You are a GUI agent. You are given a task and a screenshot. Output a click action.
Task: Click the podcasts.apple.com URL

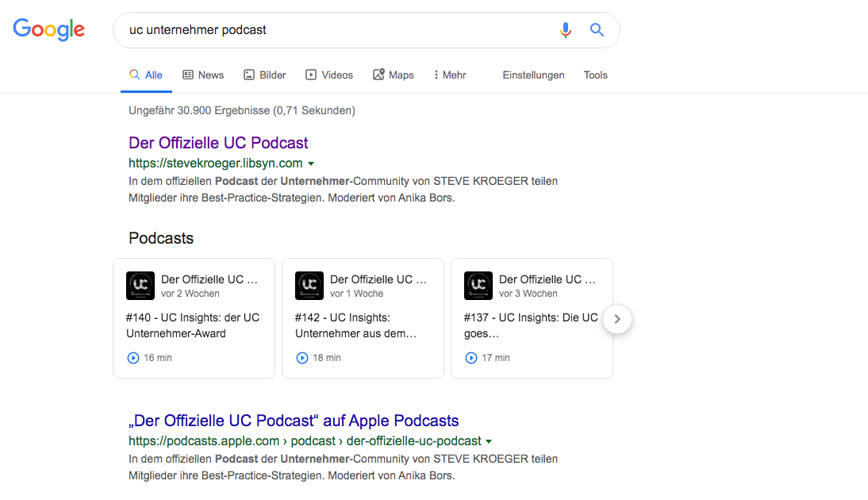coord(305,441)
